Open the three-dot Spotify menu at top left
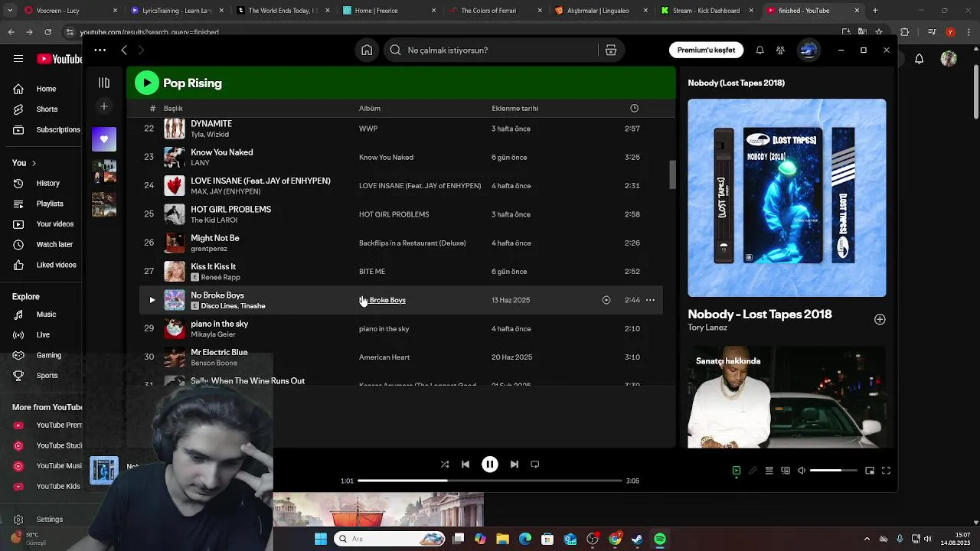The height and width of the screenshot is (551, 980). pyautogui.click(x=100, y=50)
